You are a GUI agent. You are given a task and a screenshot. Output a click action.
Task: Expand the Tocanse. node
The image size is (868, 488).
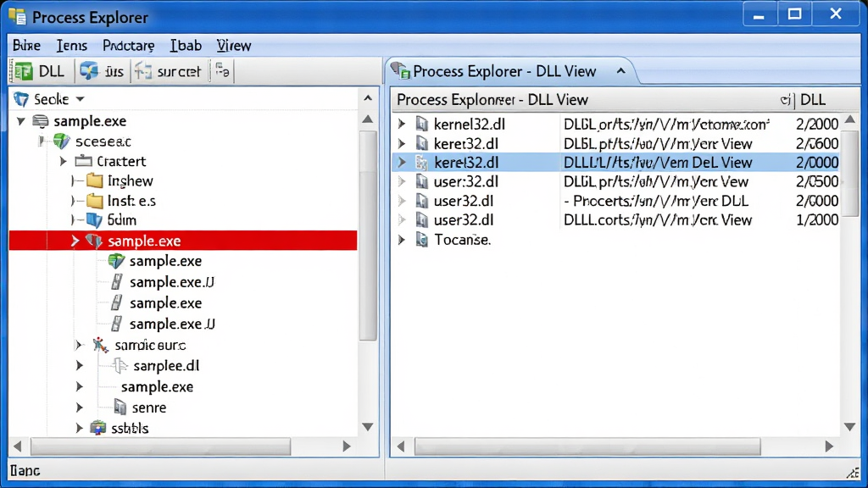tap(403, 240)
